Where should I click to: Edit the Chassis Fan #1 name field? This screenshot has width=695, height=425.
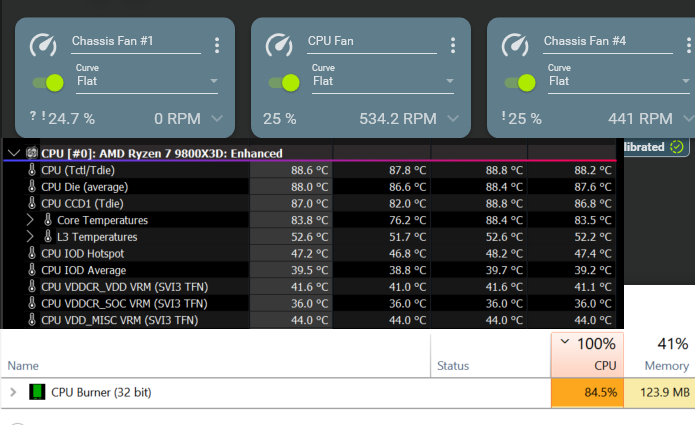[136, 41]
